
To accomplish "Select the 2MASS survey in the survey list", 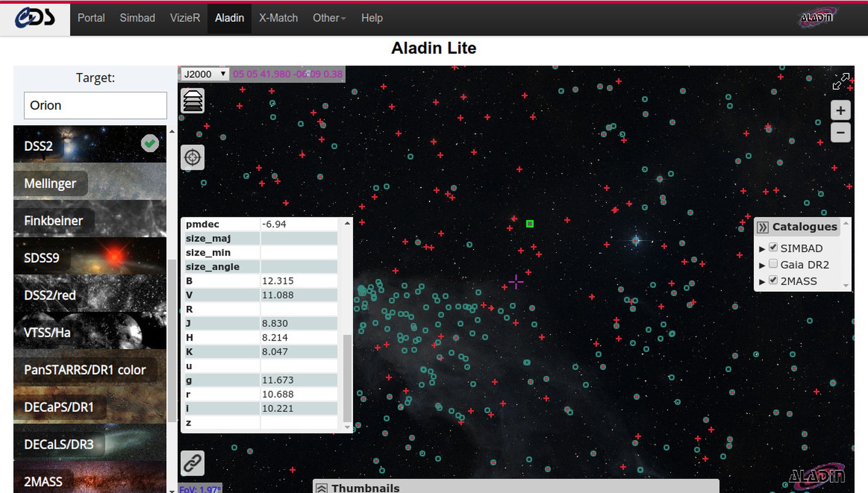I will [90, 478].
